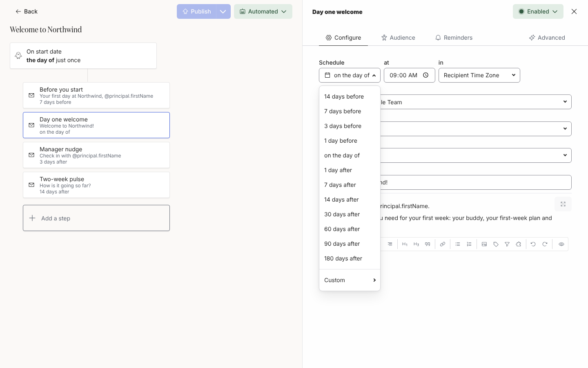Apply Heading 3 formatting from the editor toolbar
This screenshot has height=368, width=588.
[x=416, y=244]
